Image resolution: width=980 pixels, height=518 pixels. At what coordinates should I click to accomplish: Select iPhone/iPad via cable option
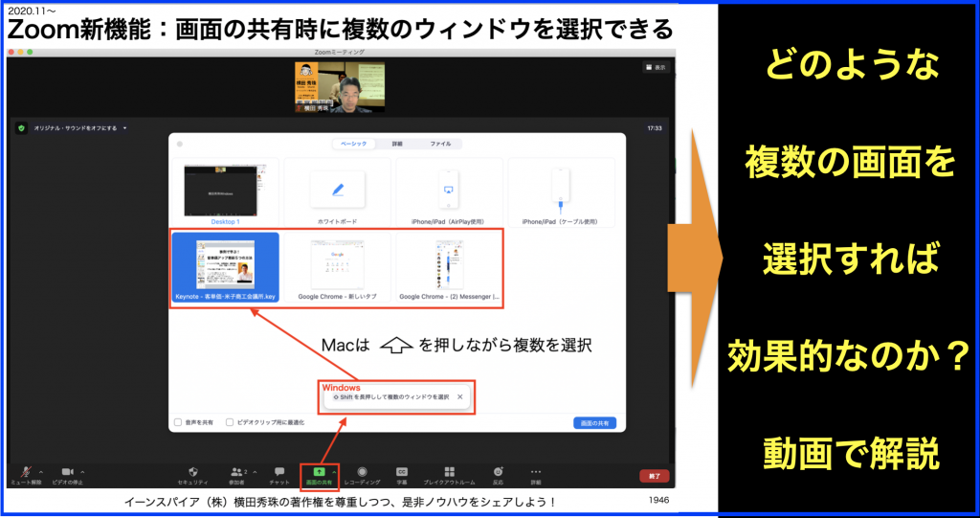561,192
